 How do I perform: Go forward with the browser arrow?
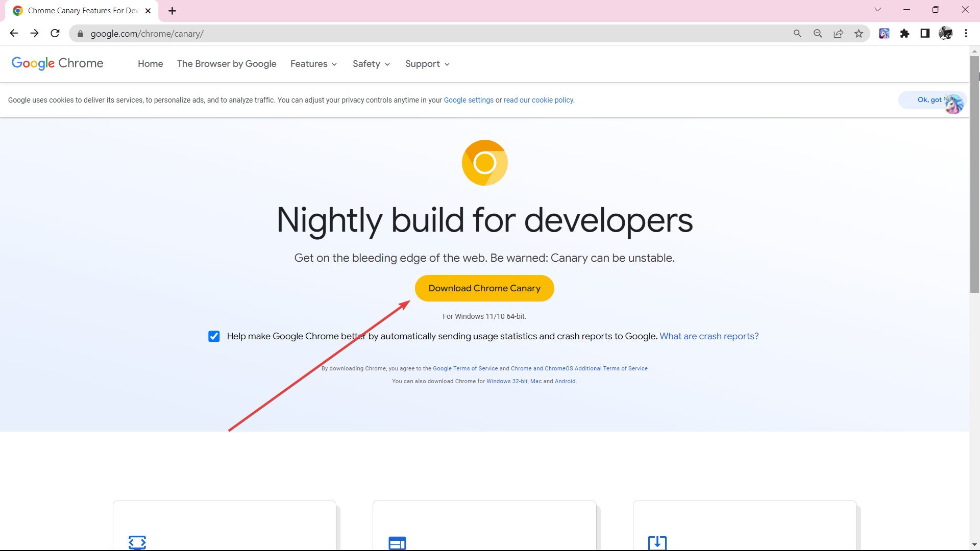click(34, 33)
